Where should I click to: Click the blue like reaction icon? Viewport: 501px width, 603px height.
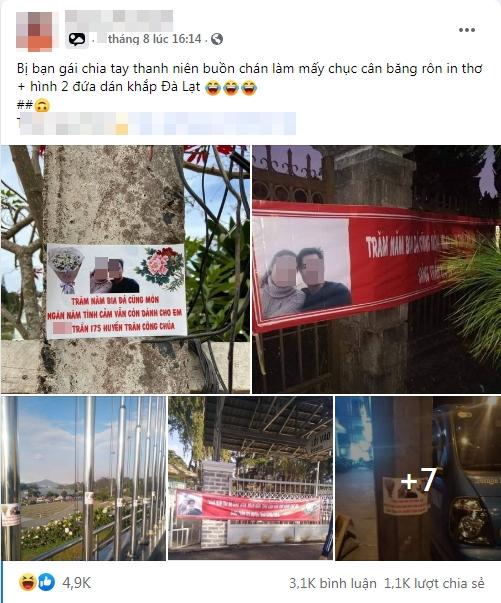(47, 583)
